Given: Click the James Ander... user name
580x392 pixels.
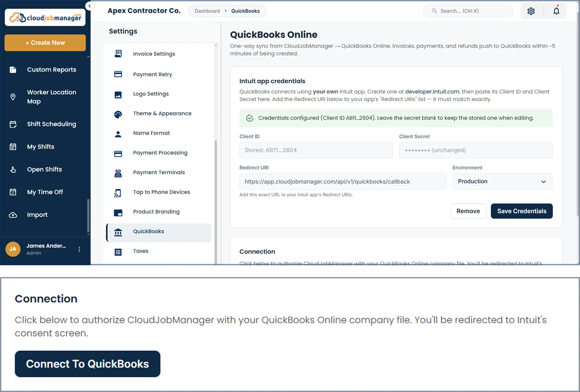Looking at the screenshot, I should click(x=46, y=246).
